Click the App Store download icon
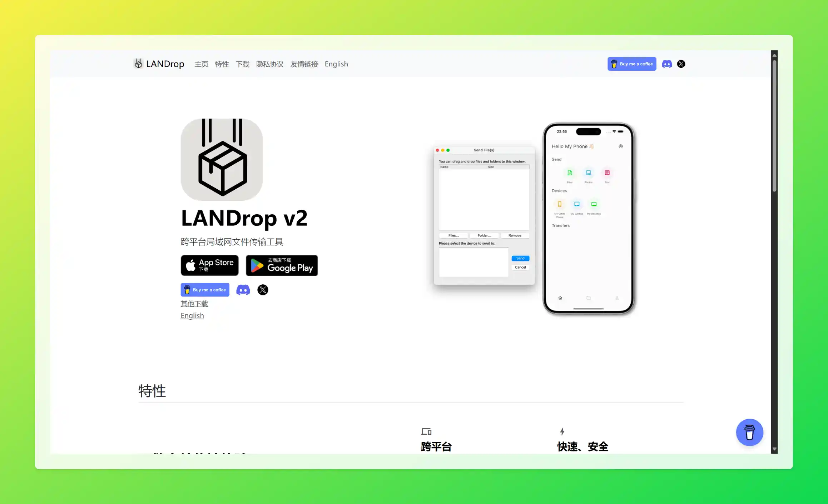The width and height of the screenshot is (828, 504). pos(210,265)
